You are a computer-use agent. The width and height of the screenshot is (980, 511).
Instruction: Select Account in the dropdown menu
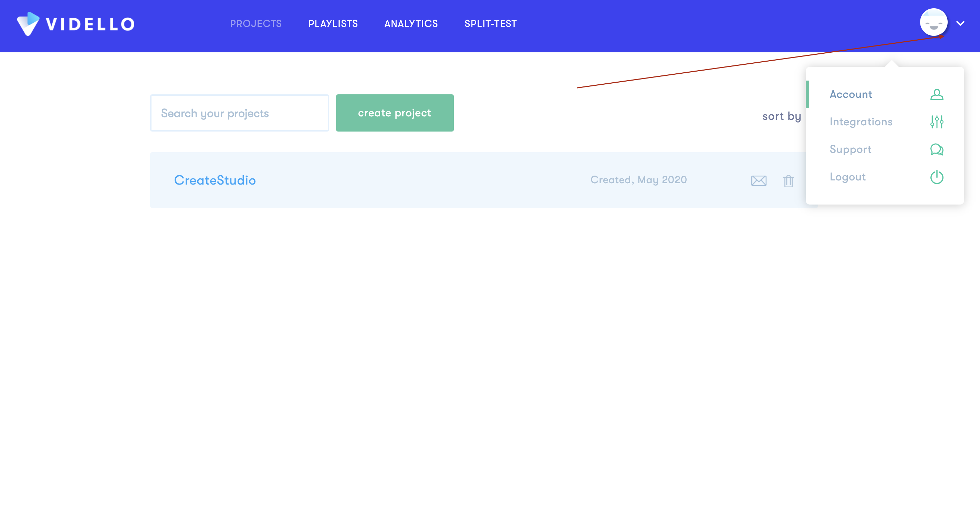point(851,94)
